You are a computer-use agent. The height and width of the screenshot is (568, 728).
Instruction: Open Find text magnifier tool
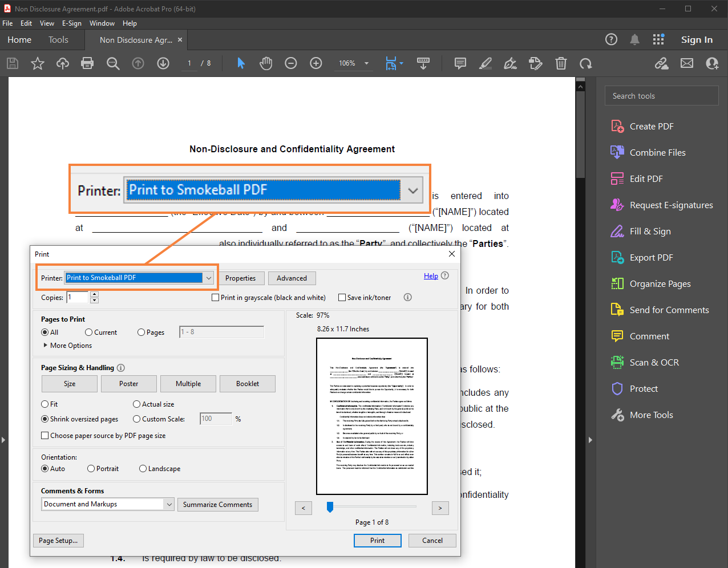(x=113, y=63)
